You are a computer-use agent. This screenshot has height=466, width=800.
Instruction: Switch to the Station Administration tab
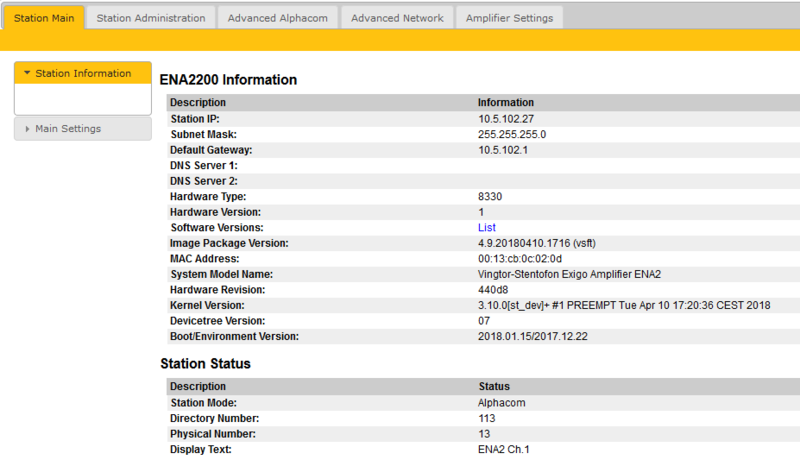click(x=150, y=18)
